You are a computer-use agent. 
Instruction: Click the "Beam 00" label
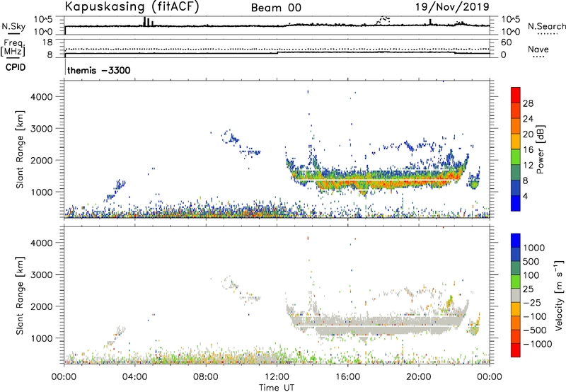[x=276, y=8]
